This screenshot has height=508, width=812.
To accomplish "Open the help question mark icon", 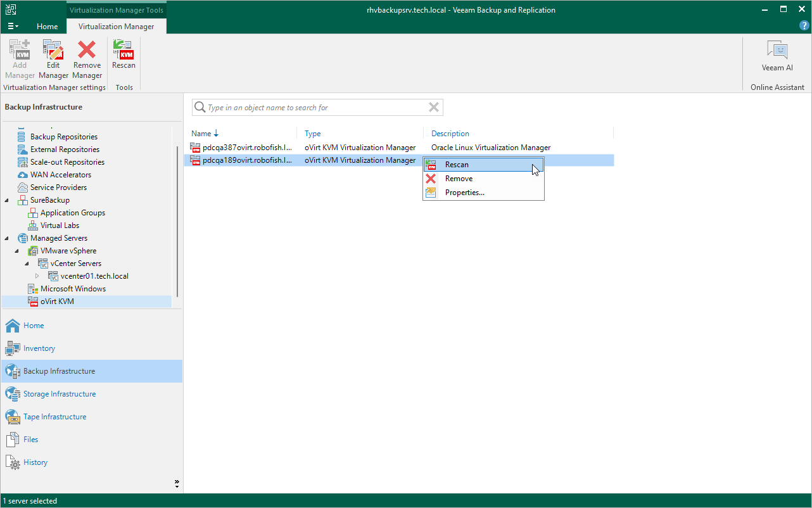I will tap(804, 26).
